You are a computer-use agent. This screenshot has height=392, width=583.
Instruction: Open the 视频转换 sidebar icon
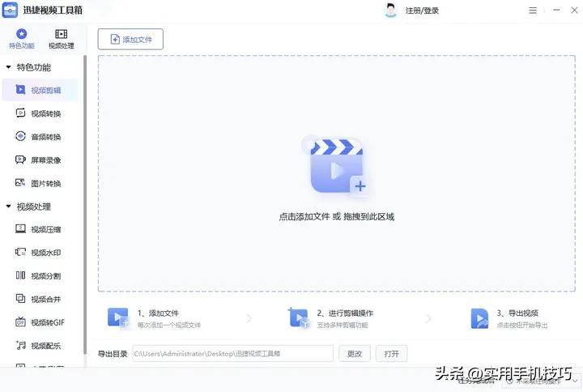(x=20, y=113)
